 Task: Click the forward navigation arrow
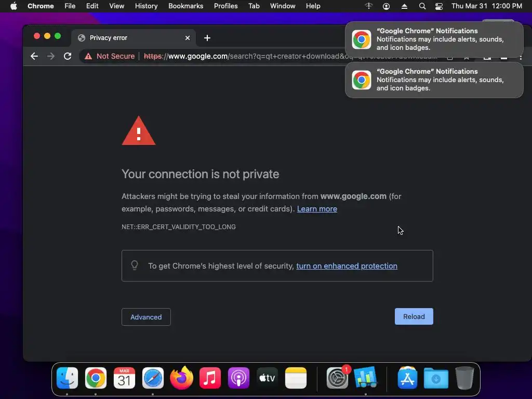point(51,56)
